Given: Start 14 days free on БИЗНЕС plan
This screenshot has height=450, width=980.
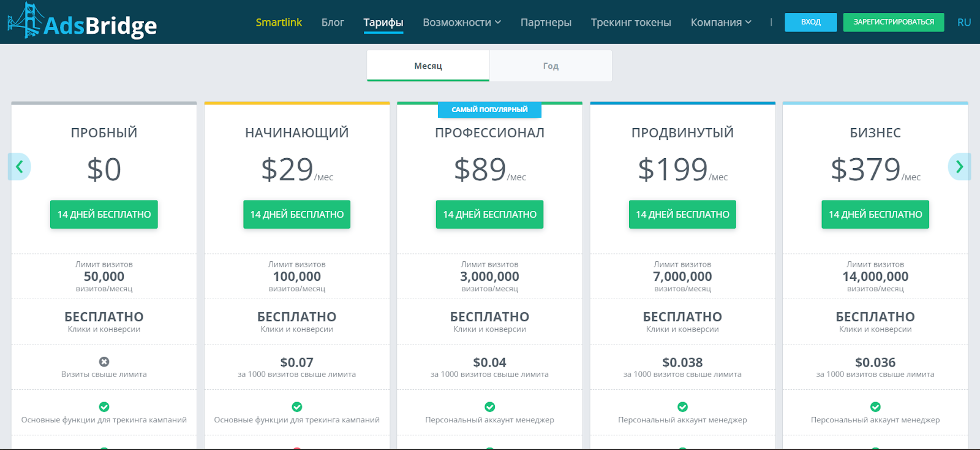Looking at the screenshot, I should pos(875,215).
